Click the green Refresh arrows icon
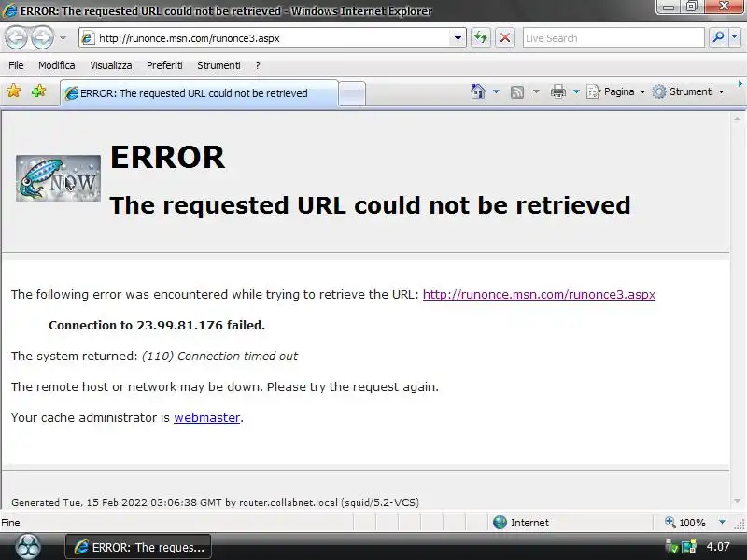 481,37
